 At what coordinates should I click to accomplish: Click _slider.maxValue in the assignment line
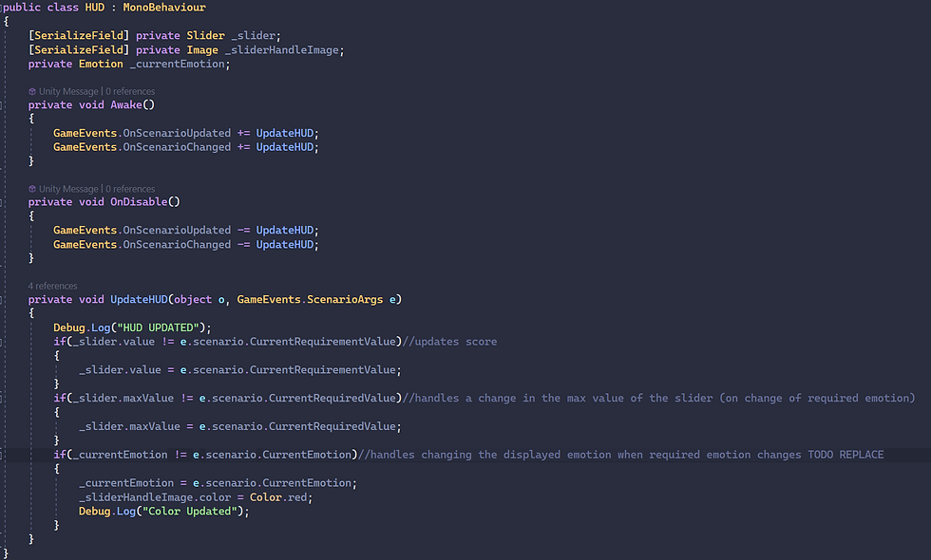point(129,426)
